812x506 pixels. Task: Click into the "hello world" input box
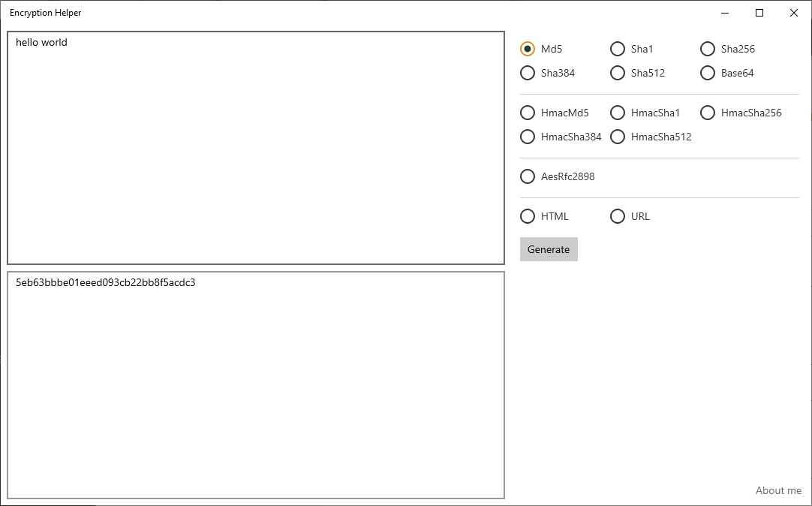[x=255, y=148]
